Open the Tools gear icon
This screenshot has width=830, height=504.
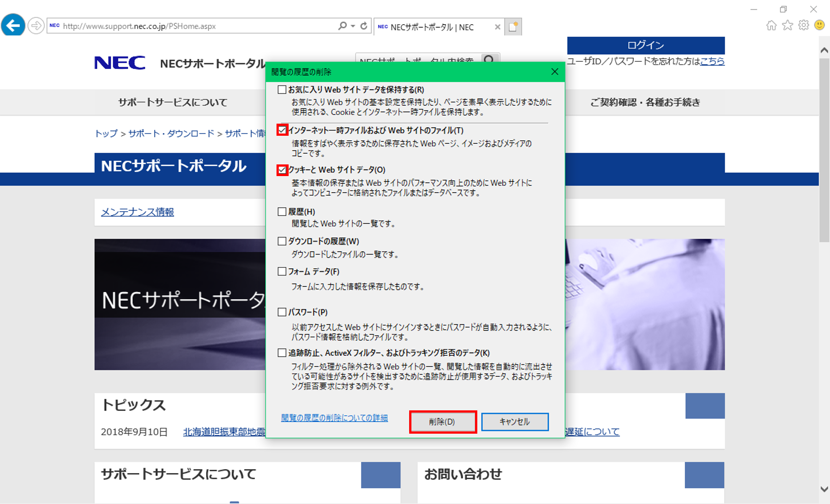point(804,26)
